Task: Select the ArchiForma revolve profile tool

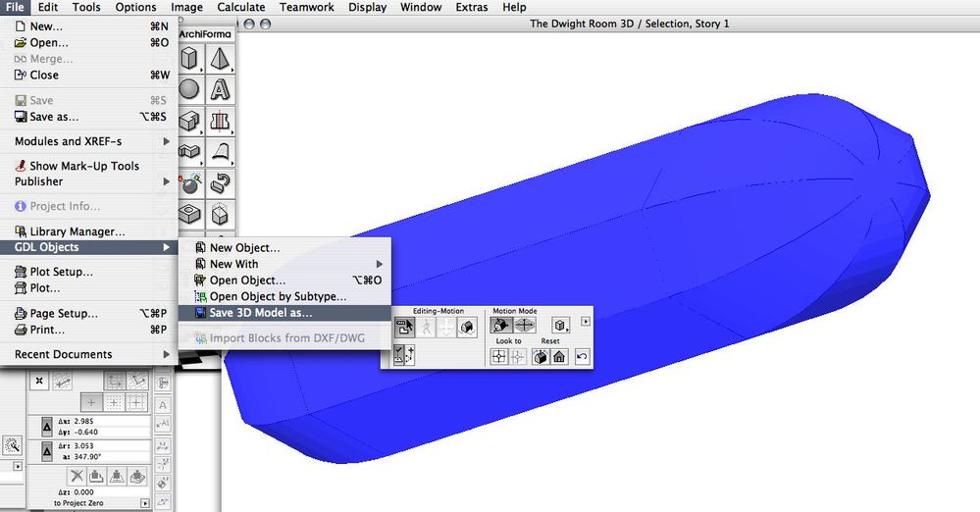Action: point(220,121)
